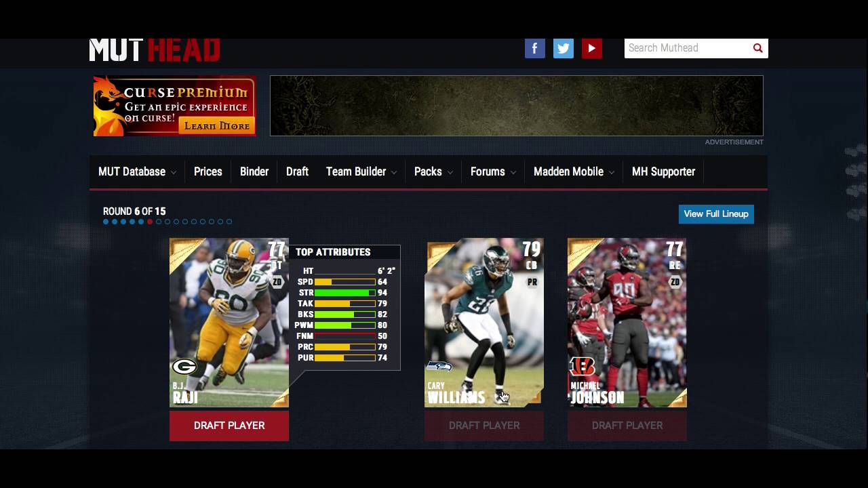Click the Green Bay Packers logo on Raji card
The height and width of the screenshot is (488, 868).
click(184, 367)
